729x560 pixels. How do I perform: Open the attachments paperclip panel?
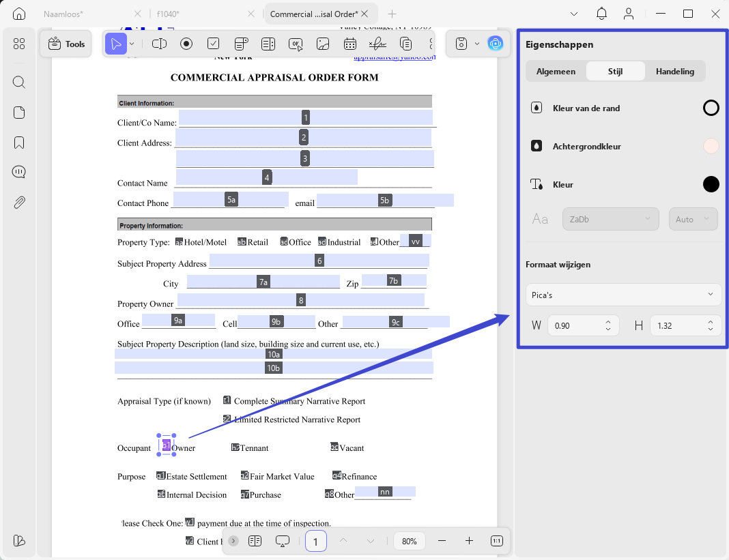(19, 203)
